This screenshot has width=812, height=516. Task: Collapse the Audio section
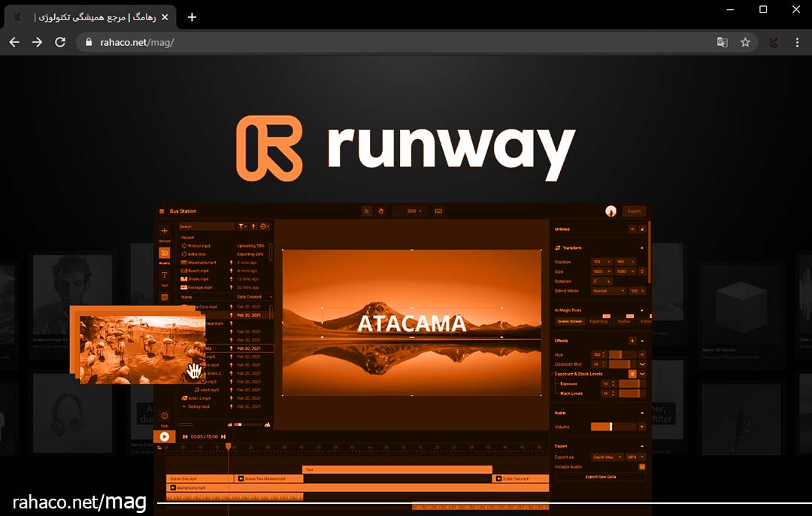[642, 413]
